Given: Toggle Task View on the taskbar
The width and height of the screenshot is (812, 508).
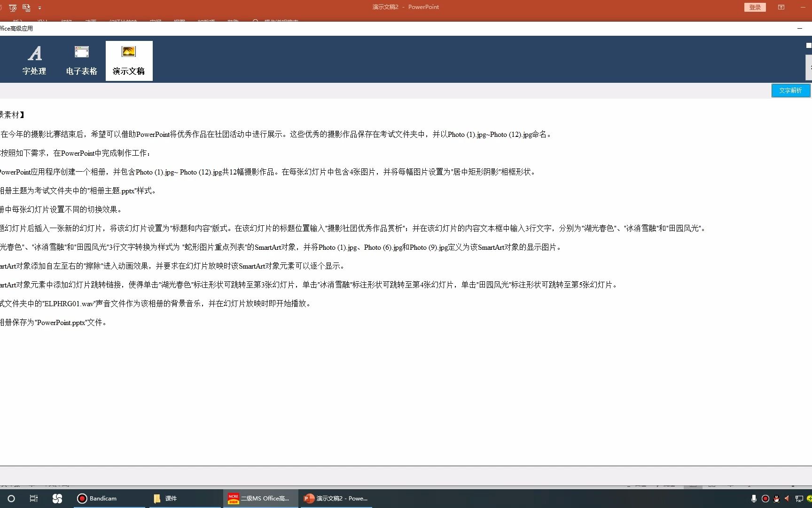Looking at the screenshot, I should [x=33, y=498].
